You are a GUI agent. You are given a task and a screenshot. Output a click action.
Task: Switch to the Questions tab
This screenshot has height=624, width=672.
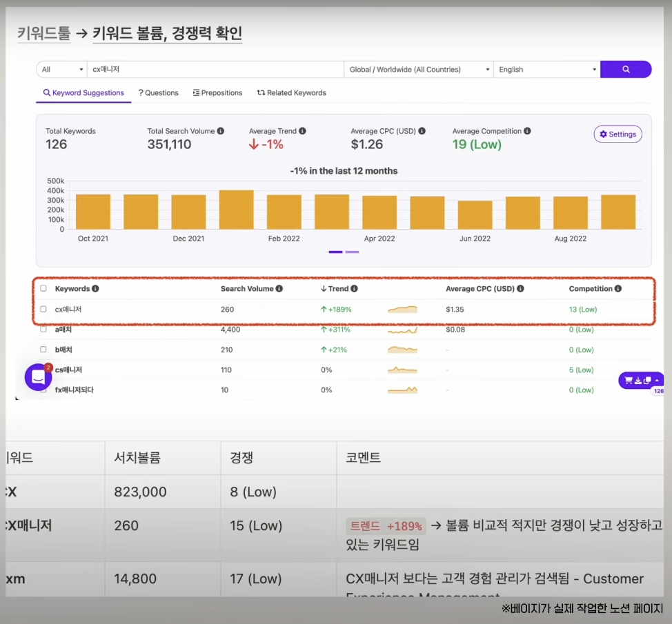tap(158, 93)
